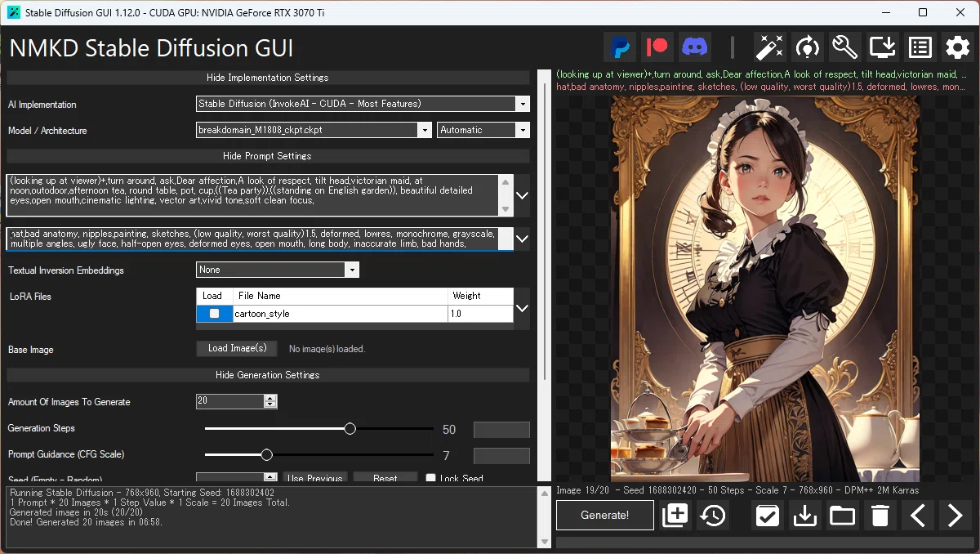The height and width of the screenshot is (554, 980).
Task: Click the File Name column header
Action: 341,296
